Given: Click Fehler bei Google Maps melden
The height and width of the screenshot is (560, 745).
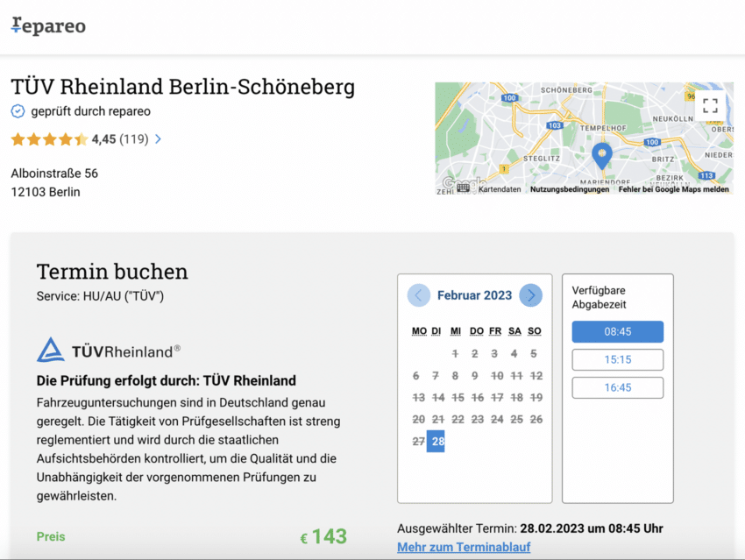Looking at the screenshot, I should (x=673, y=189).
